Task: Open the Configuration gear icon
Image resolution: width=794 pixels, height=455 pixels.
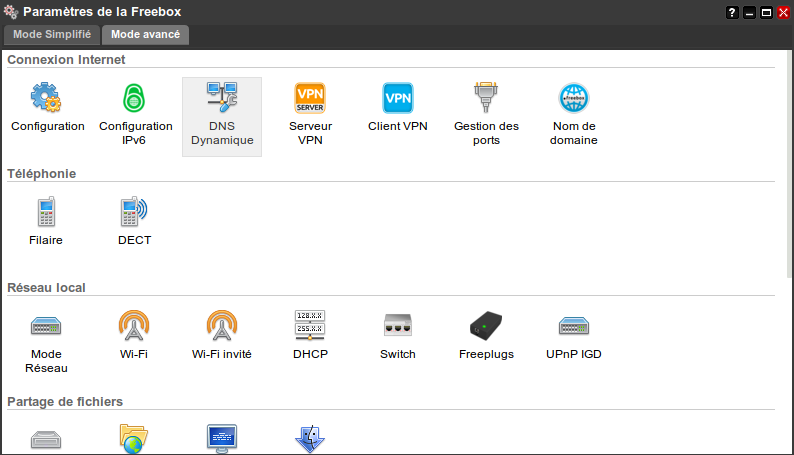Action: coord(47,98)
